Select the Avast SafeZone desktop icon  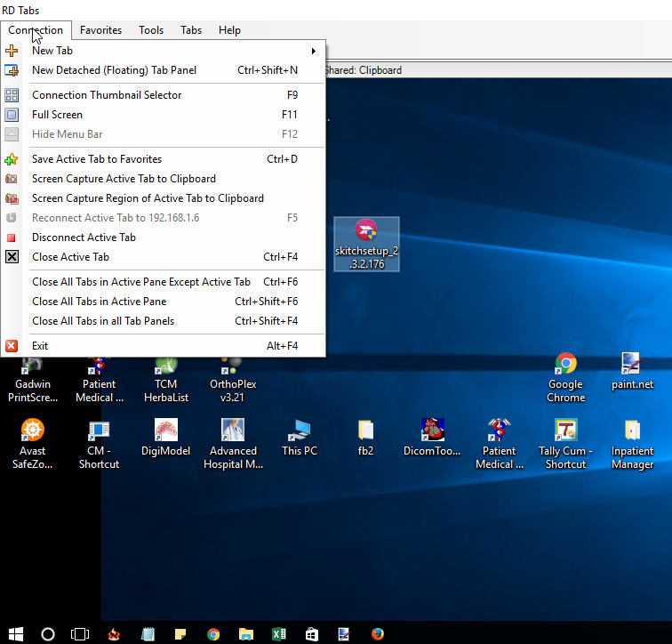click(33, 444)
